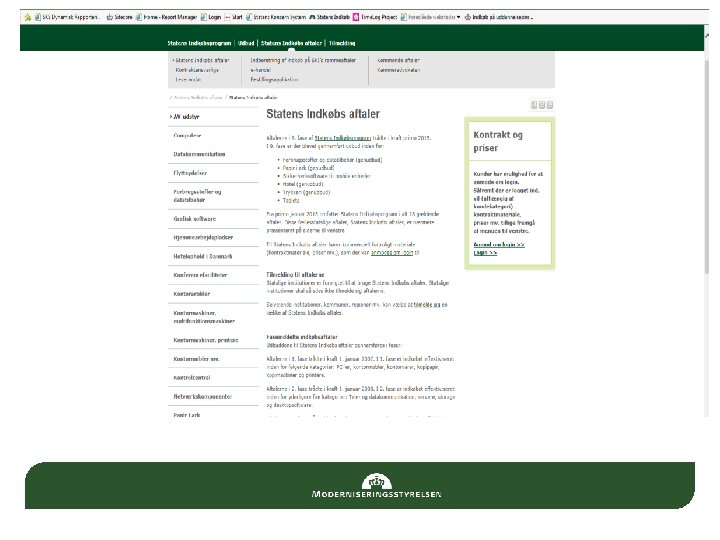
Task: Open Hjemmearbejdspladser in the sidebar
Action: 203,237
